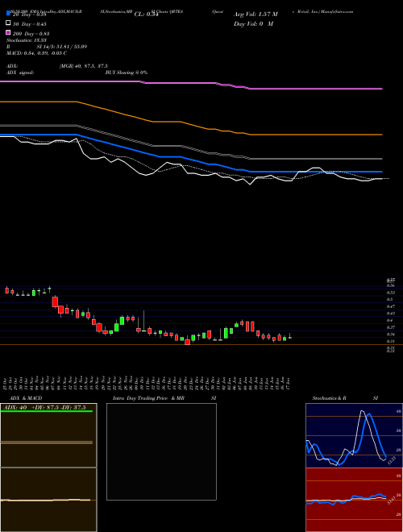Click the 'Intra Day Trading Price & MR' title

[148, 398]
